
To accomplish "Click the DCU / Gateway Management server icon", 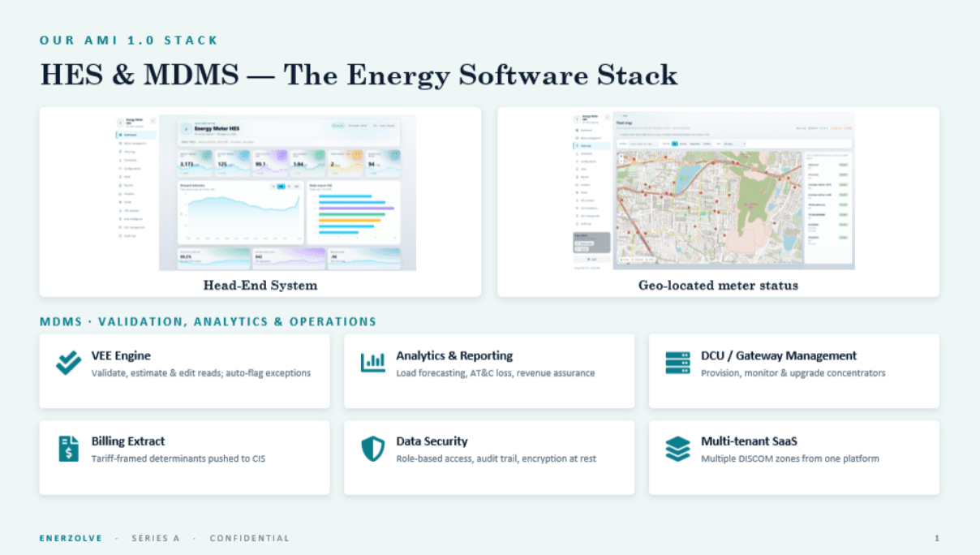I will tap(677, 364).
